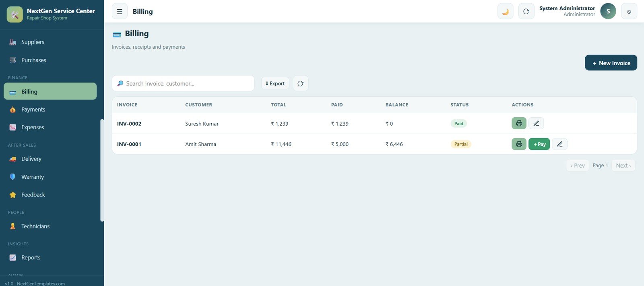Click the ₹ 6,446 balance cell
This screenshot has height=286, width=644.
394,144
